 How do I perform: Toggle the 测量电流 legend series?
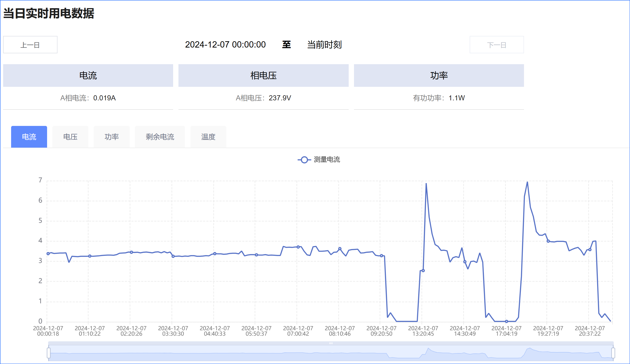pos(326,159)
